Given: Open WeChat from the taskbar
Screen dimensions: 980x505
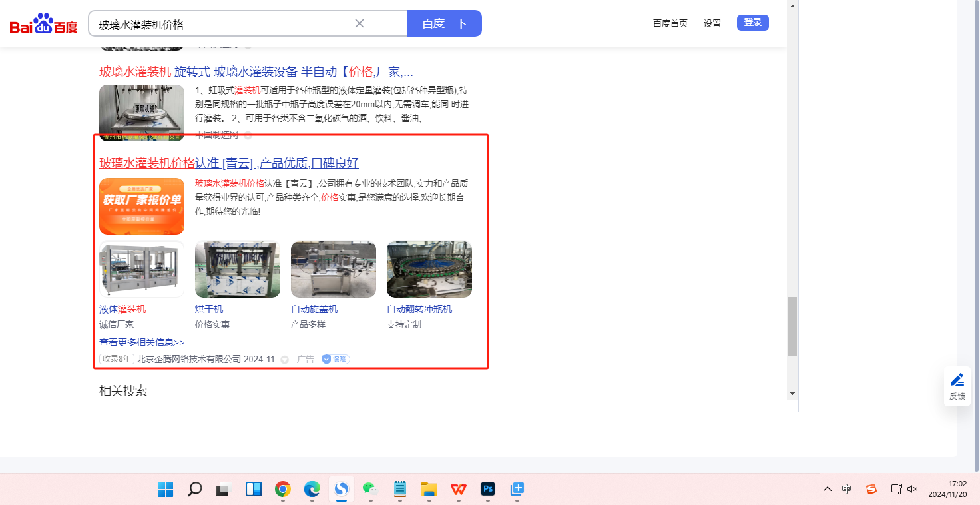Looking at the screenshot, I should tap(369, 489).
